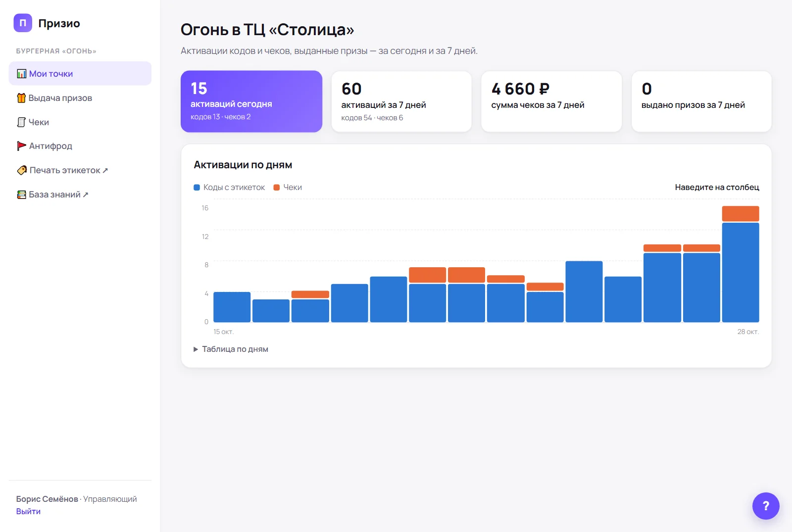
Task: Click the Призио logo icon
Action: [23, 23]
